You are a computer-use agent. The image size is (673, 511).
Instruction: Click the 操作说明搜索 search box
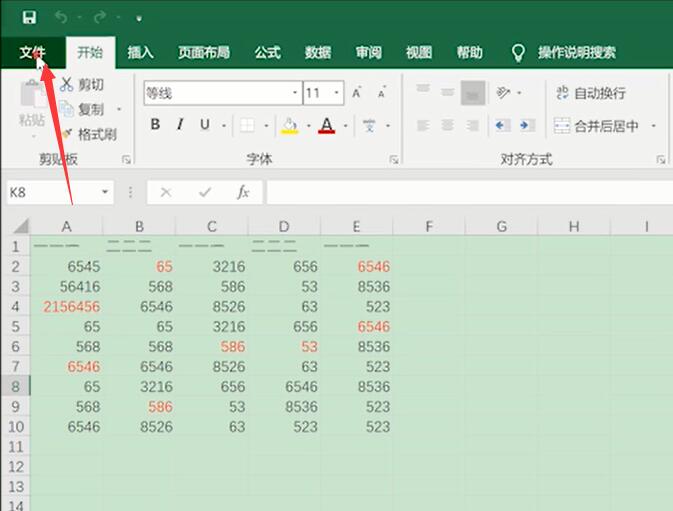click(577, 53)
